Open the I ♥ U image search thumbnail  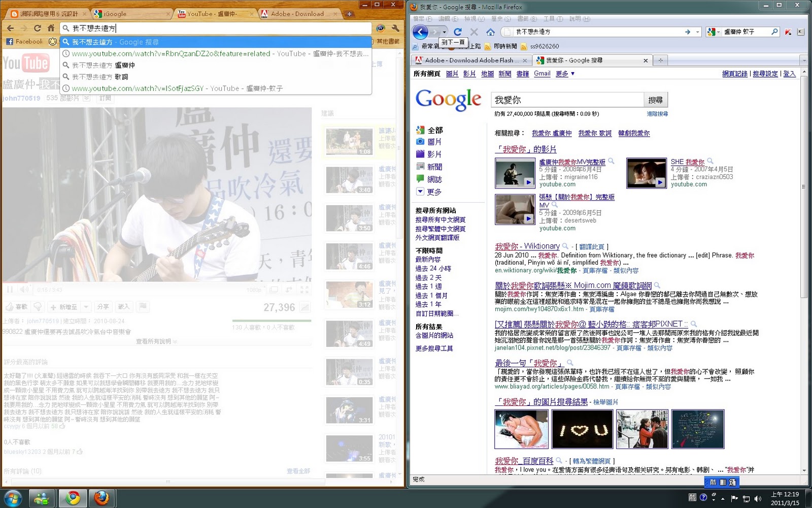pyautogui.click(x=582, y=429)
